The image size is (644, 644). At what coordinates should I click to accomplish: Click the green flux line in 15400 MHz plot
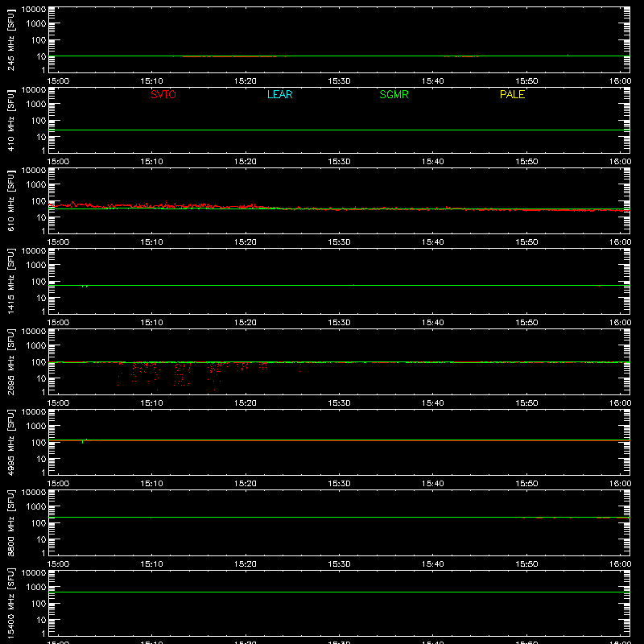[x=339, y=592]
